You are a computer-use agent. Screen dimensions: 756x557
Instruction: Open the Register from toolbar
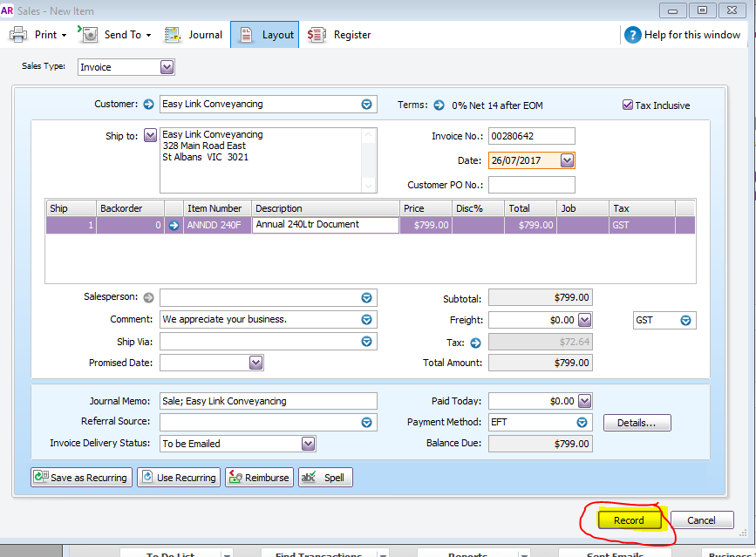tap(339, 35)
